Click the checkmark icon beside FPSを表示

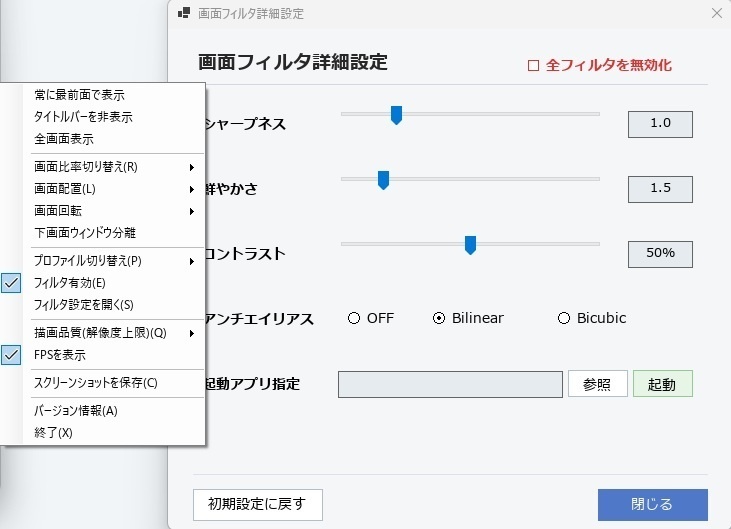11,355
